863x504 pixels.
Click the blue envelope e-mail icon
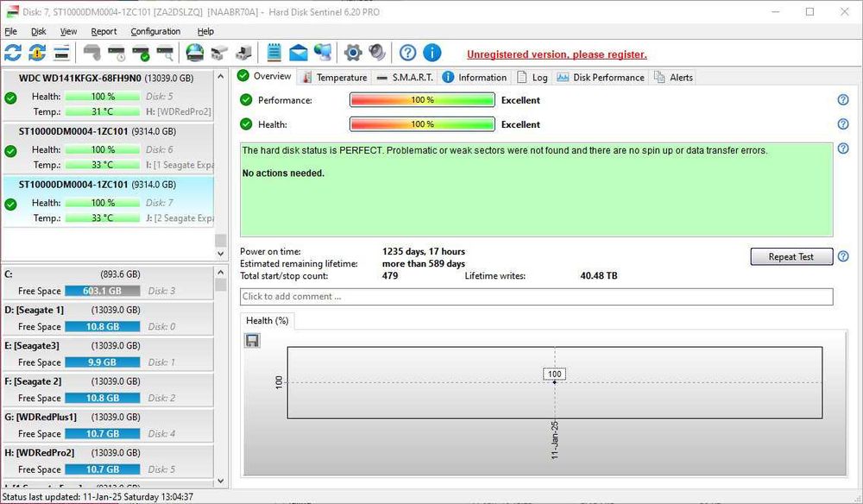(299, 53)
